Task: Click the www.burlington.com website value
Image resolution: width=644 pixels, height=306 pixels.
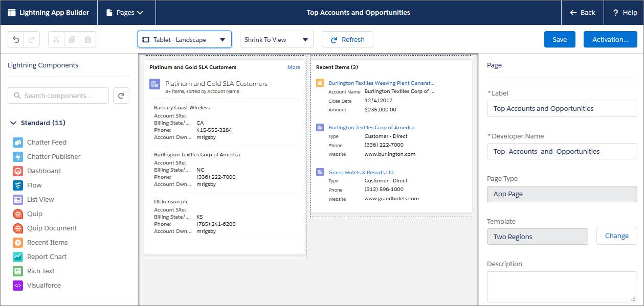Action: tap(390, 154)
